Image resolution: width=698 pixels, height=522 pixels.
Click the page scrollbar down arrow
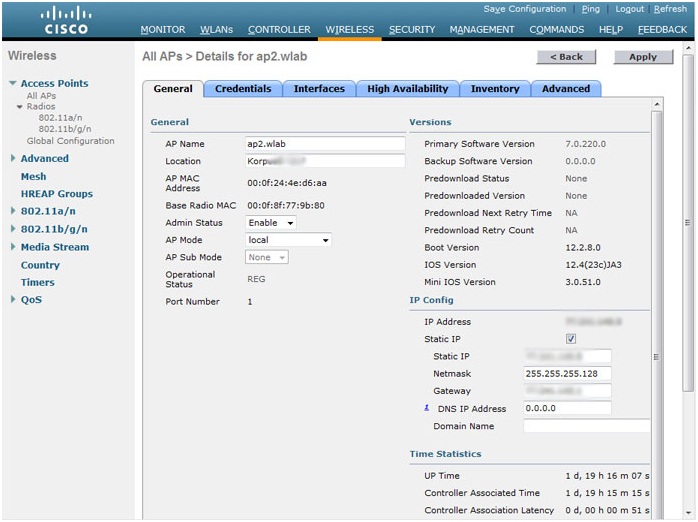point(688,513)
